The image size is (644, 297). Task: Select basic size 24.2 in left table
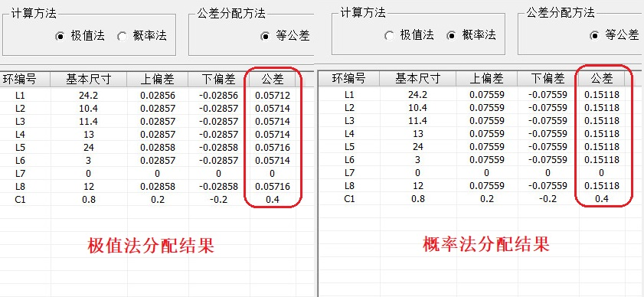click(x=88, y=96)
